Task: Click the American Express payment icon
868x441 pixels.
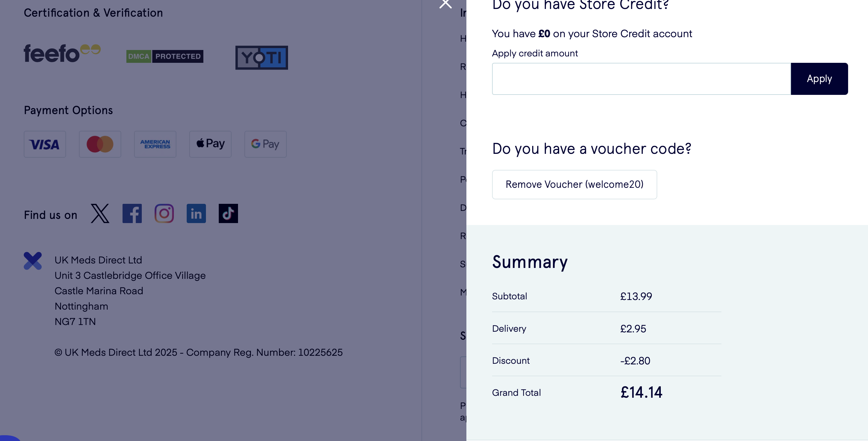Action: pos(155,145)
